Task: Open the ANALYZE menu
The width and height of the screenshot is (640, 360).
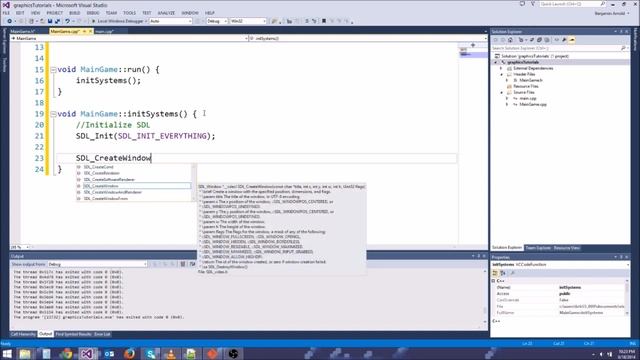Action: coord(166,13)
